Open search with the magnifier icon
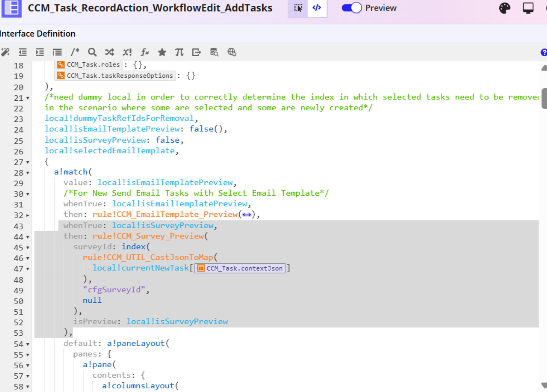 click(x=92, y=52)
